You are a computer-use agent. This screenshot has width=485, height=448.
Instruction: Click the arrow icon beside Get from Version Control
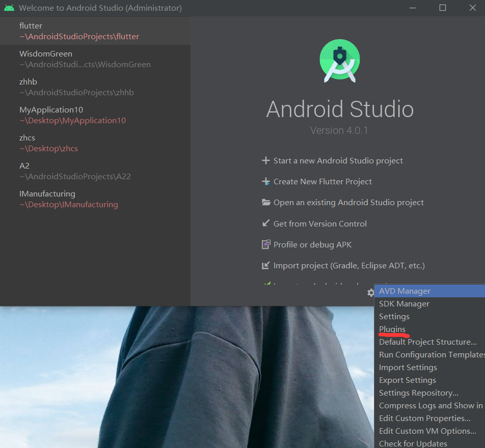[x=266, y=223]
